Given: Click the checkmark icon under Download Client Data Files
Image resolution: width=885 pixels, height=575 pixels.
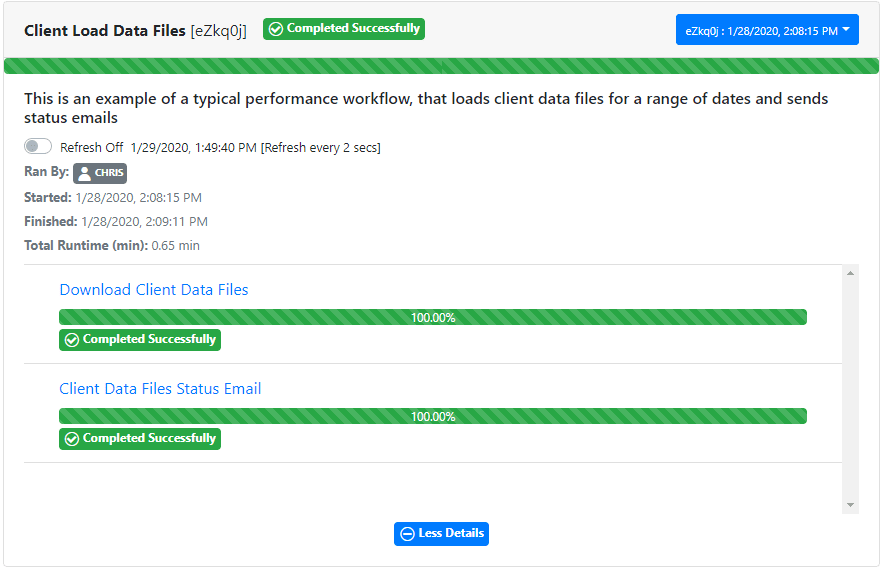Looking at the screenshot, I should [x=72, y=340].
